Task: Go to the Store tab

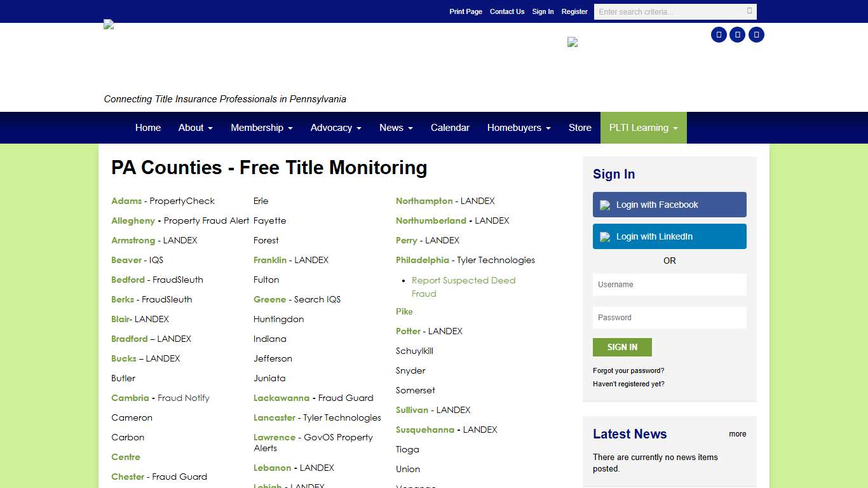Action: [x=580, y=128]
